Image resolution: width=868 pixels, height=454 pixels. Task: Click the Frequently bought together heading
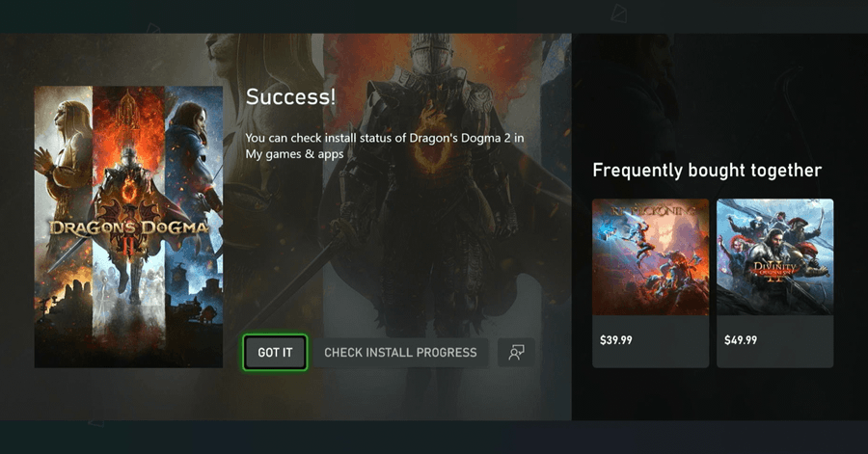707,171
